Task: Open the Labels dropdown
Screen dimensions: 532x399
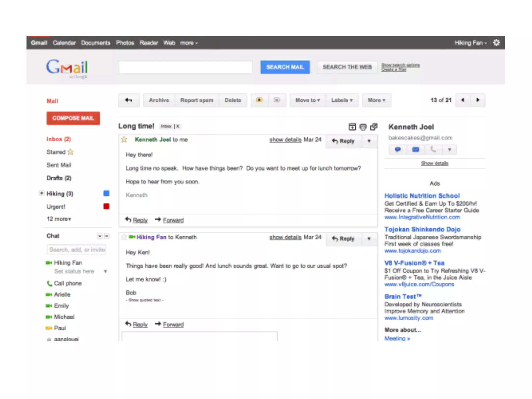Action: coord(342,100)
